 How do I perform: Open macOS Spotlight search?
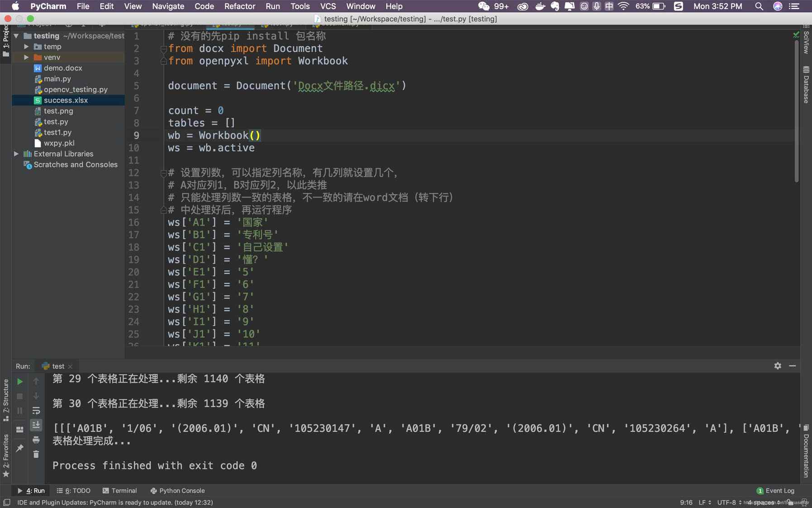coord(759,6)
